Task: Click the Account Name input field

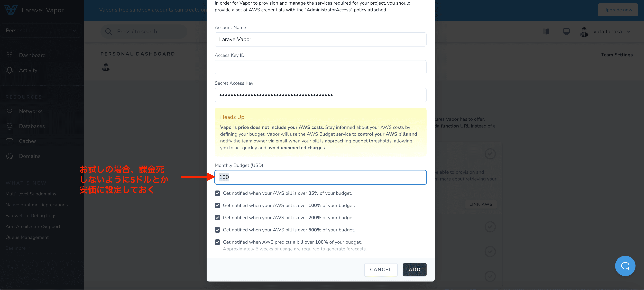Action: coord(320,39)
